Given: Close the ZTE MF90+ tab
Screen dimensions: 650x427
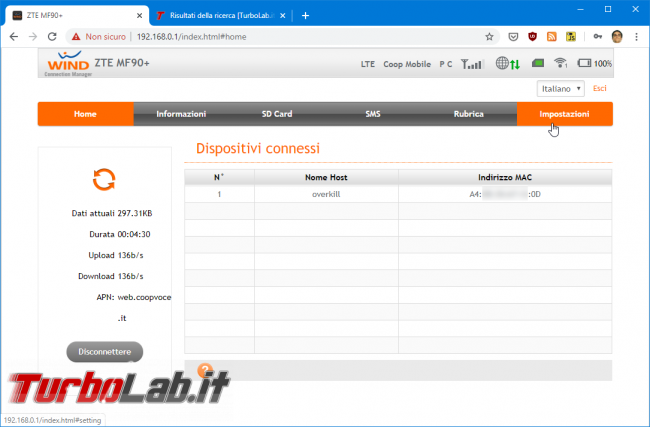Looking at the screenshot, I should point(139,16).
